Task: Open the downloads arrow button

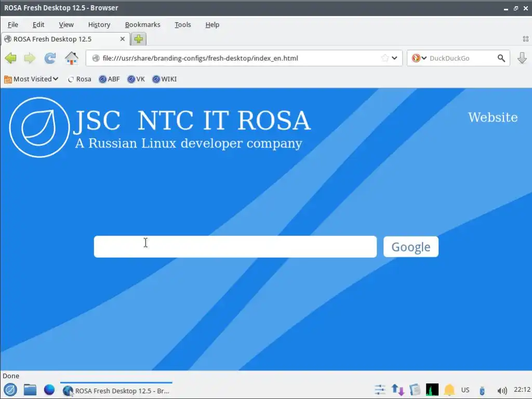Action: (x=522, y=58)
